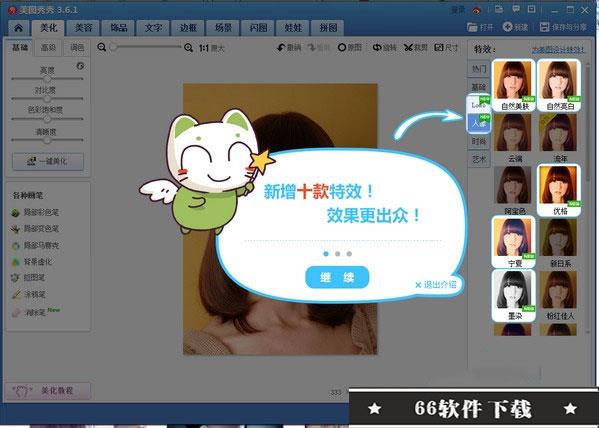Click the home icon tab
The height and width of the screenshot is (428, 599).
click(x=18, y=28)
